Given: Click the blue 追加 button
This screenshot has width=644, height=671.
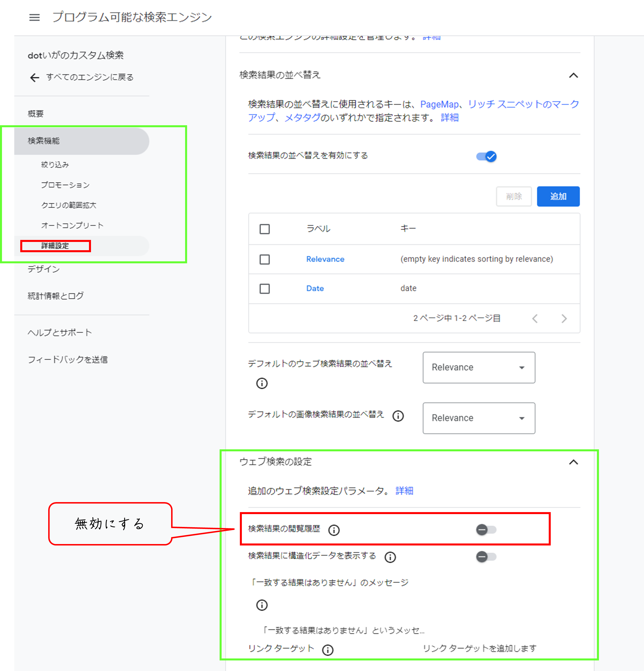Looking at the screenshot, I should coord(558,197).
